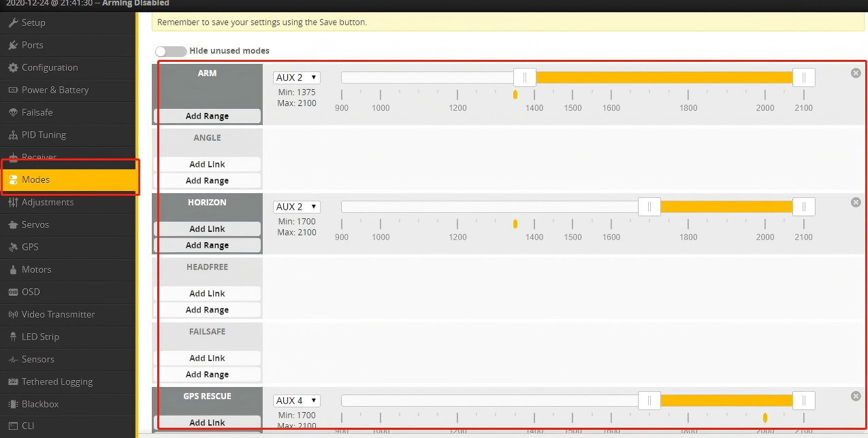Click the Sensors waveform icon
This screenshot has height=438, width=868.
(13, 359)
